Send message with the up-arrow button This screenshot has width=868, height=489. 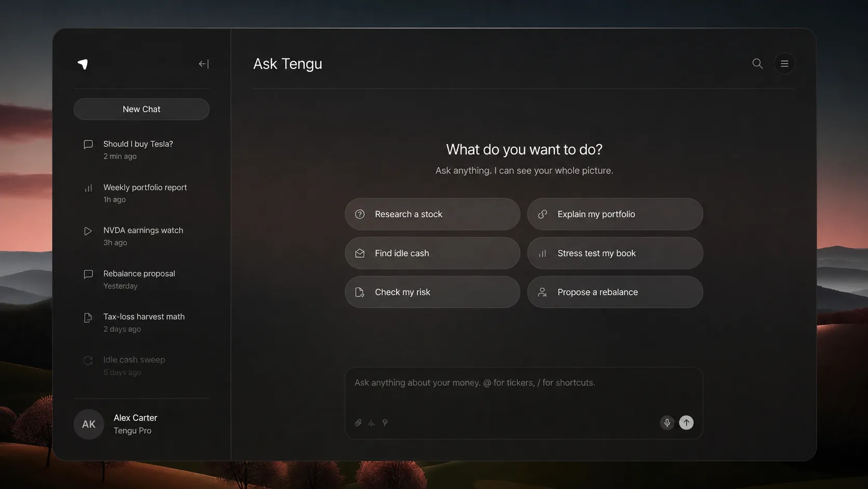(x=686, y=422)
